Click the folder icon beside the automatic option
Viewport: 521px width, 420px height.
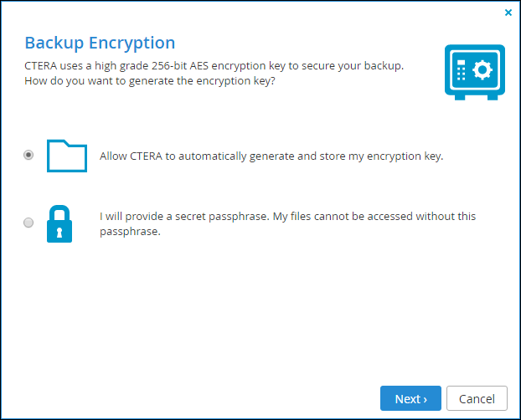(67, 156)
